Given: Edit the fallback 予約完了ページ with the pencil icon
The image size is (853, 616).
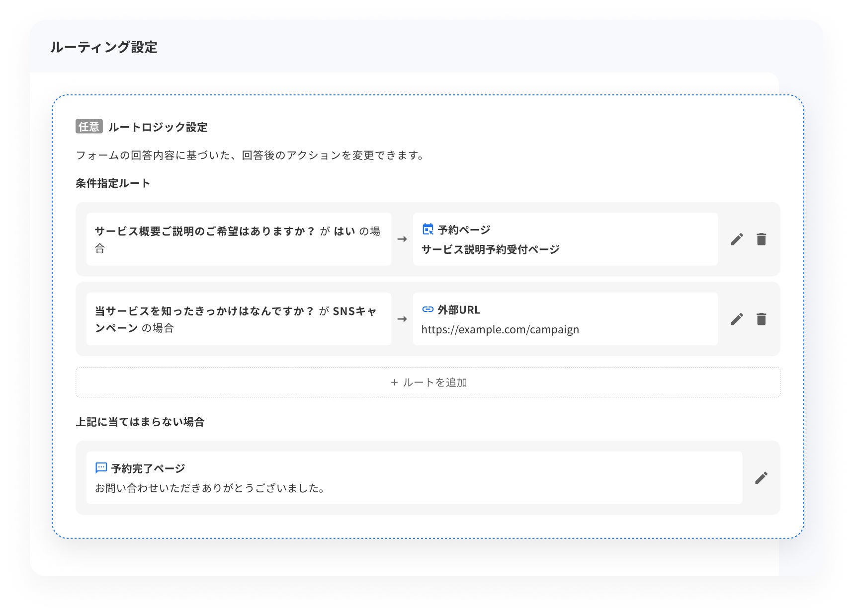Looking at the screenshot, I should pyautogui.click(x=761, y=477).
